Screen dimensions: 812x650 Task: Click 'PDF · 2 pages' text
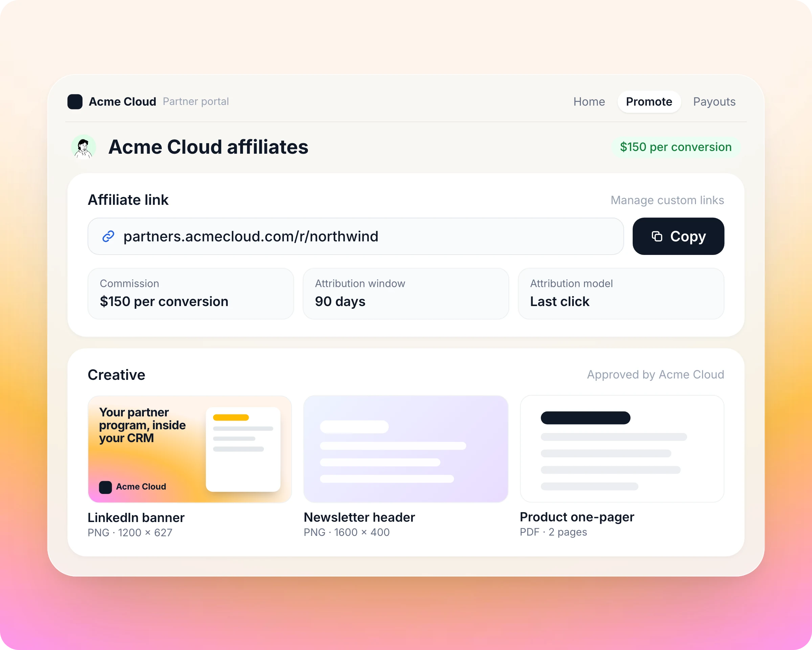click(x=553, y=532)
